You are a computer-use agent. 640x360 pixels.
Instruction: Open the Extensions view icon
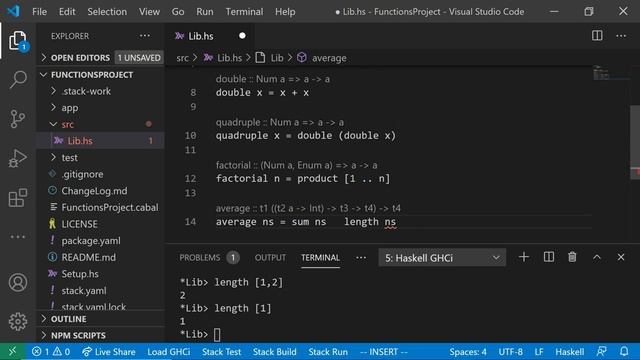18,198
